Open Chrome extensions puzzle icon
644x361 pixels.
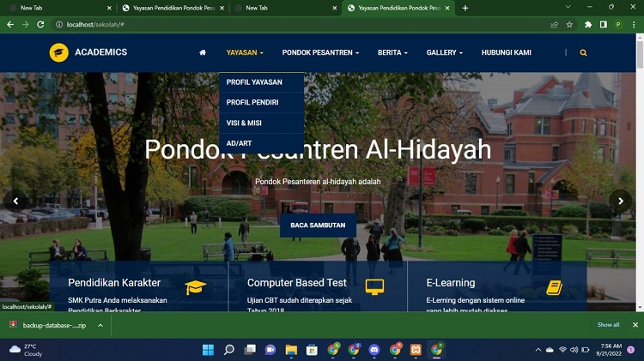pos(588,25)
